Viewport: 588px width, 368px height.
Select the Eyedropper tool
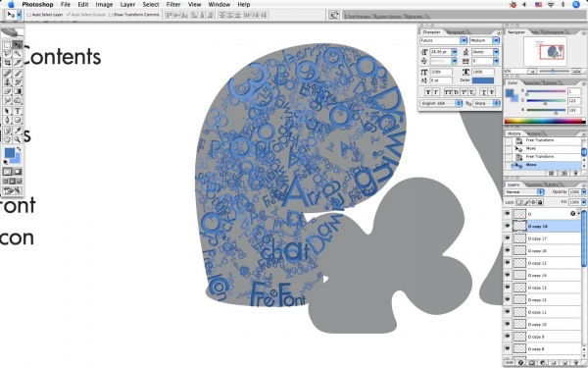click(18, 131)
